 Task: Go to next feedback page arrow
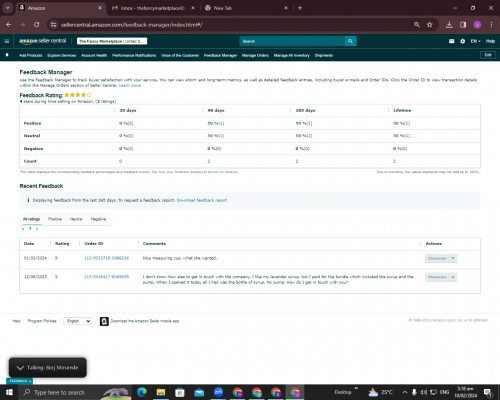(x=37, y=229)
